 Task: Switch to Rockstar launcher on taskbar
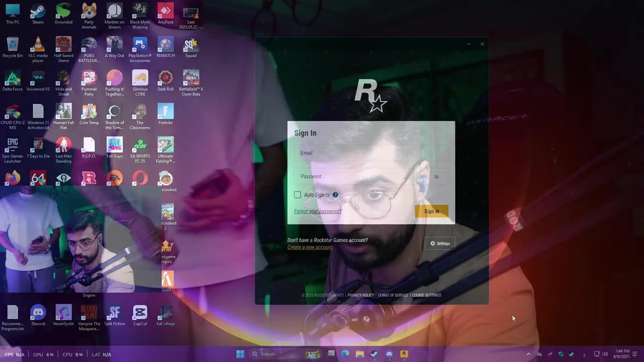click(x=404, y=354)
